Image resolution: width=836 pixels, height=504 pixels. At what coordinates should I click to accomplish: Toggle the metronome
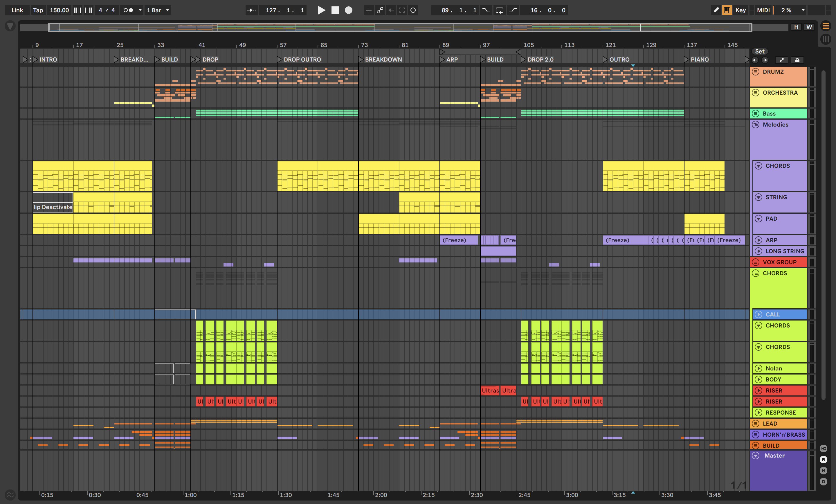coord(128,10)
